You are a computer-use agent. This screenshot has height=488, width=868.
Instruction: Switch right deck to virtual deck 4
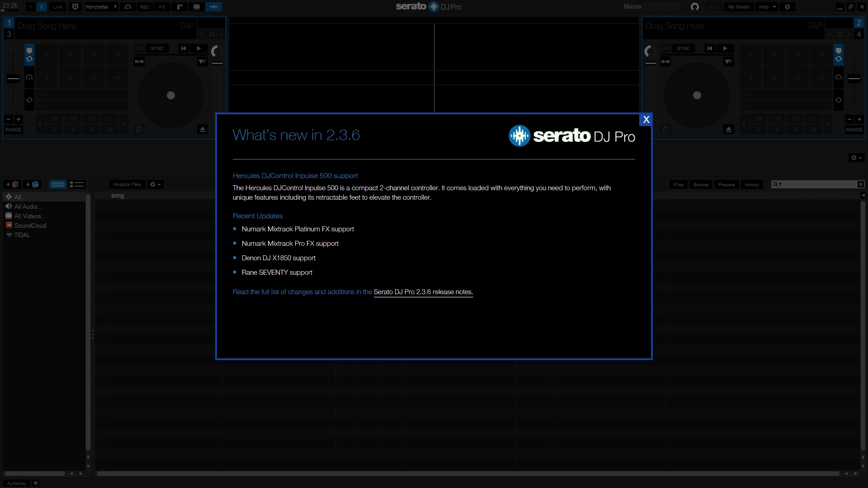(x=859, y=34)
